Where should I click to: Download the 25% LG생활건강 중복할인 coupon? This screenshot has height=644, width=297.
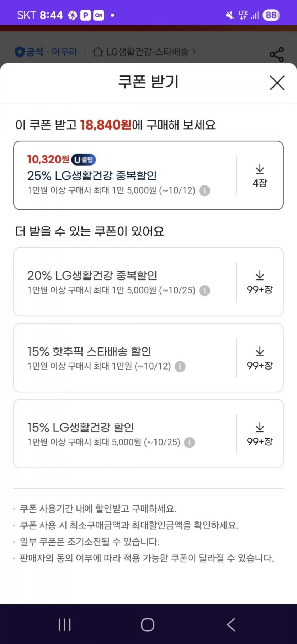[260, 175]
